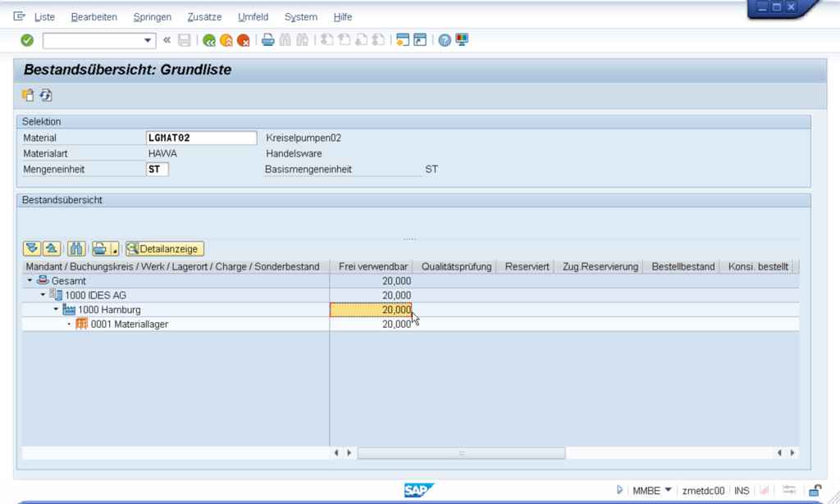Click the Material input field LGMAT02

point(201,138)
